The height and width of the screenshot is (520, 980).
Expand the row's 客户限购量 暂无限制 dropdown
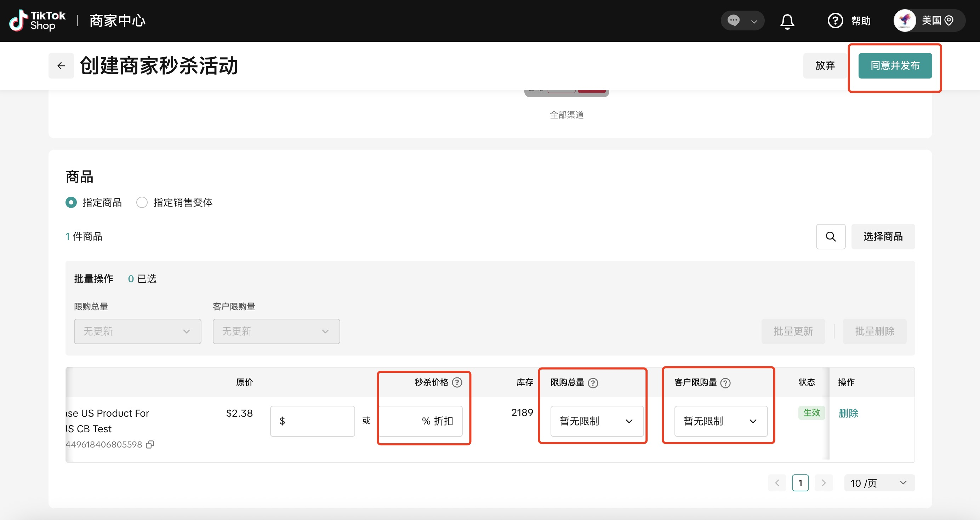[720, 421]
